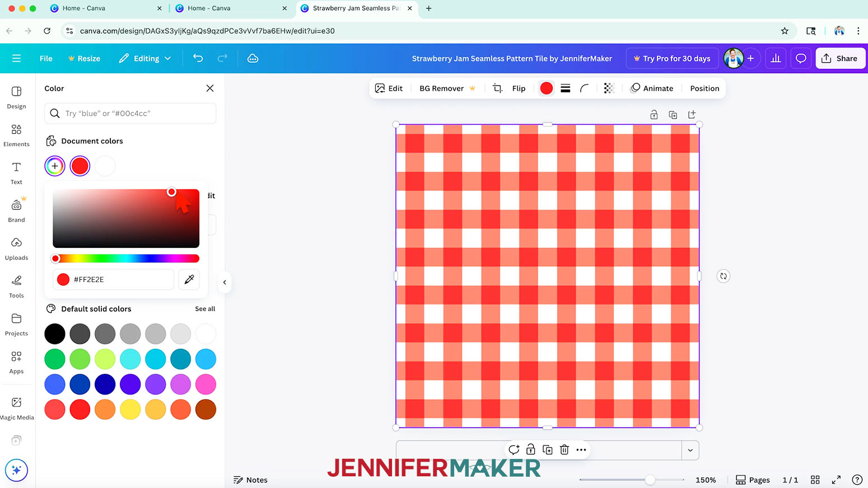
Task: Lock the element from the floating bar
Action: point(531,449)
